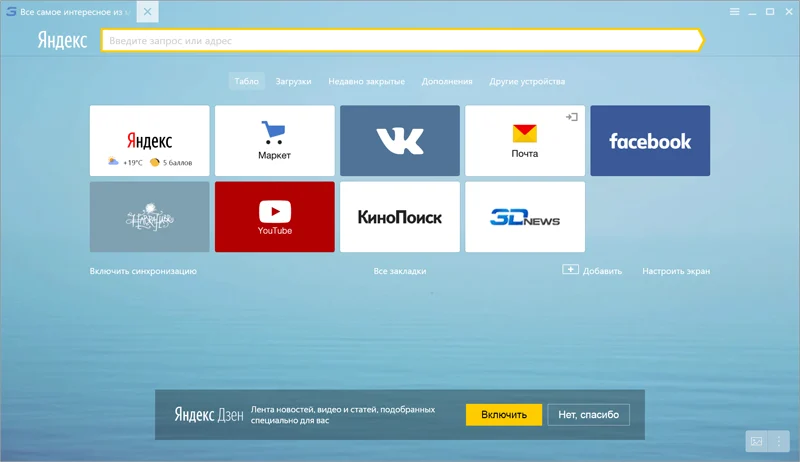Image resolution: width=800 pixels, height=462 pixels.
Task: Open the facebook tile
Action: point(650,140)
